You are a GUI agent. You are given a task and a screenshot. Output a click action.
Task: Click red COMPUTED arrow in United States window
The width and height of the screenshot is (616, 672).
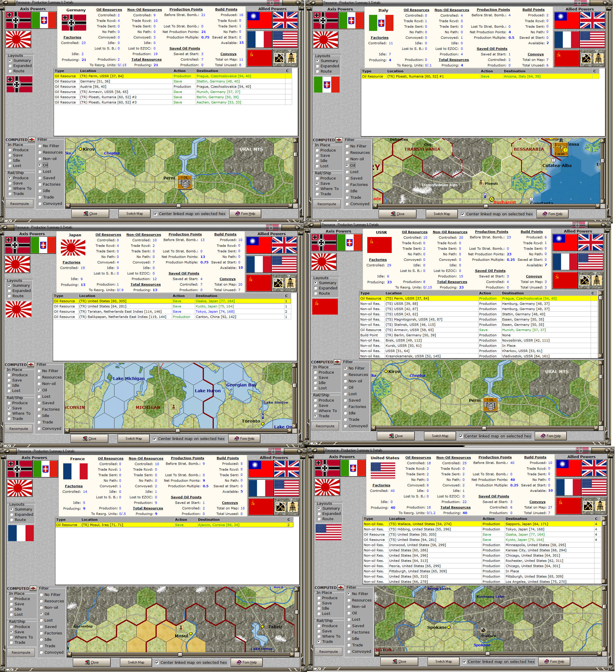[x=341, y=587]
